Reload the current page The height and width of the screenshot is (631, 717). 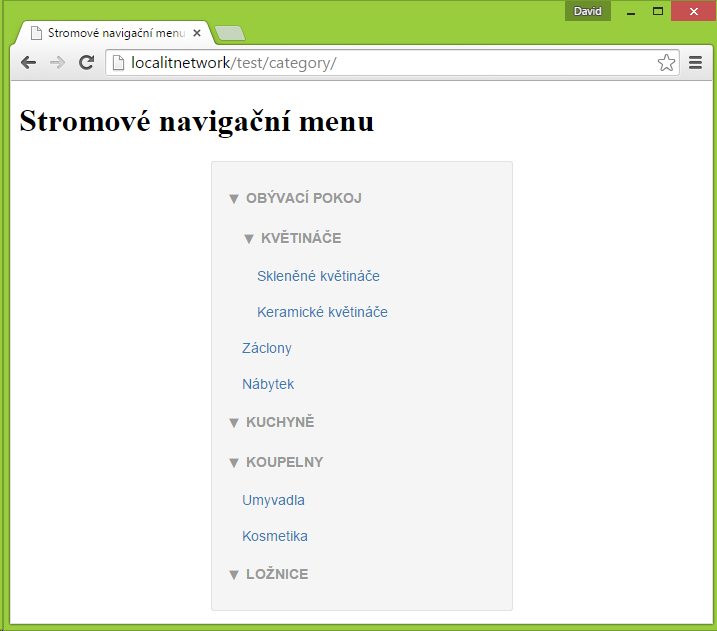(x=86, y=63)
